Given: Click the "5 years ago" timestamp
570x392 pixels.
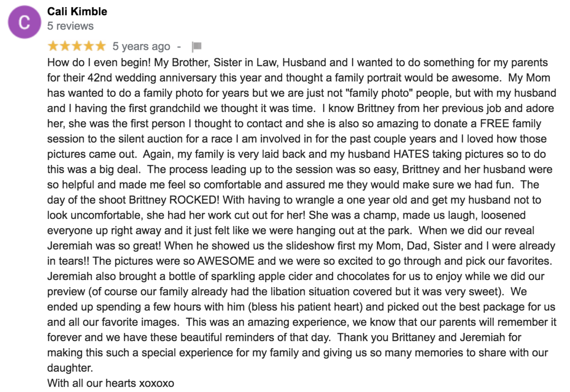Looking at the screenshot, I should pyautogui.click(x=141, y=47).
